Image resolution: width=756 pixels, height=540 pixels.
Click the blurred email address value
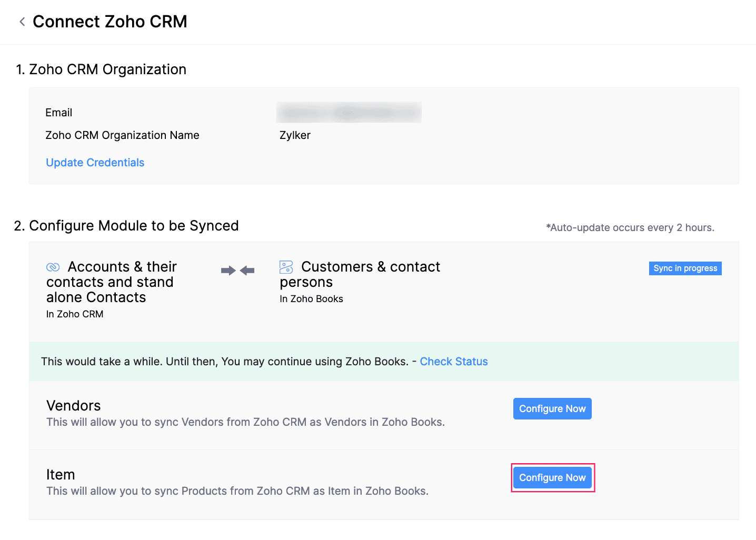pos(349,113)
